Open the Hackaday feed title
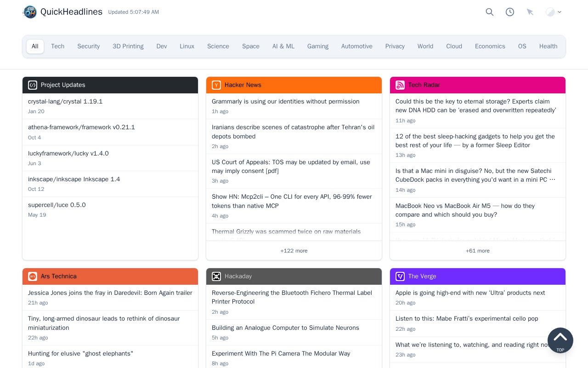The width and height of the screenshot is (588, 368). 238,276
